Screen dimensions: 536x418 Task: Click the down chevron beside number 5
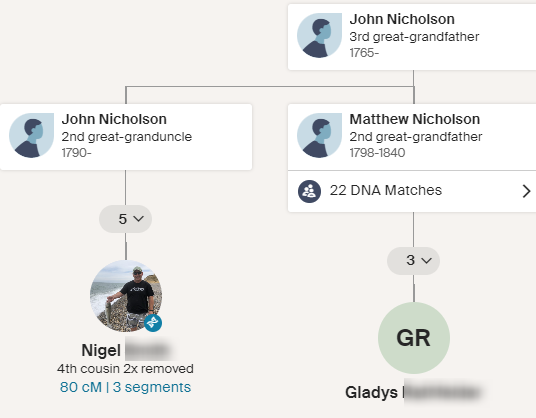tap(138, 219)
